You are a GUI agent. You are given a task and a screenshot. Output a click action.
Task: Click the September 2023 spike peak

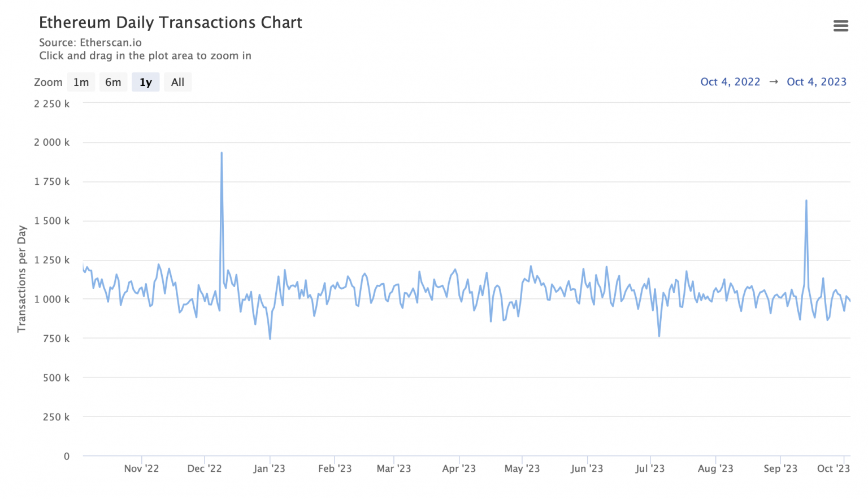tap(806, 201)
